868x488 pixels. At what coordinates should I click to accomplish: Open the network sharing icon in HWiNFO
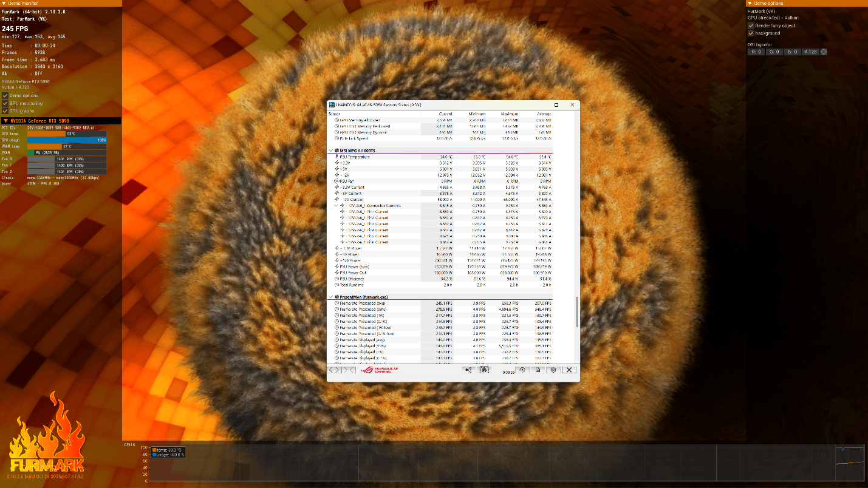point(468,370)
